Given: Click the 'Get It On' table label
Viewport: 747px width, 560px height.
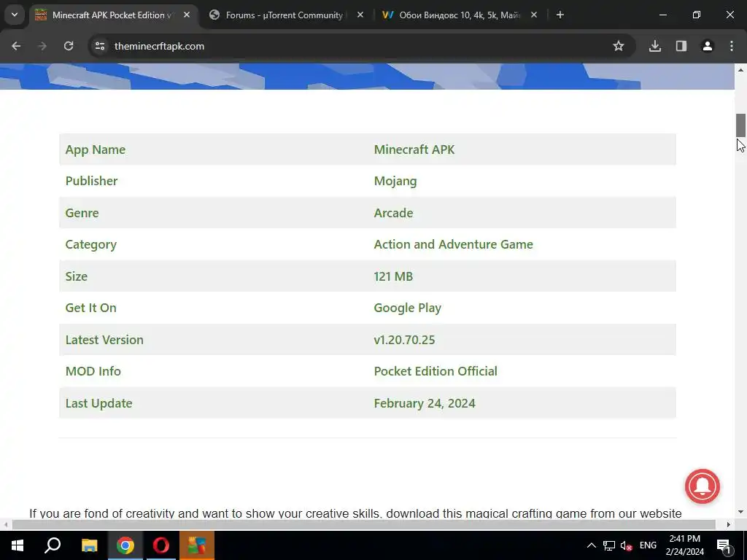Looking at the screenshot, I should [x=91, y=308].
